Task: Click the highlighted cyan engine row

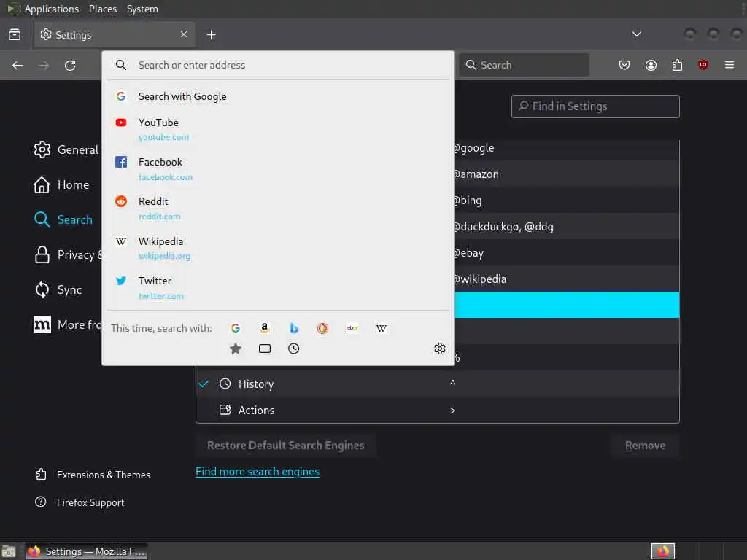Action: coord(567,305)
